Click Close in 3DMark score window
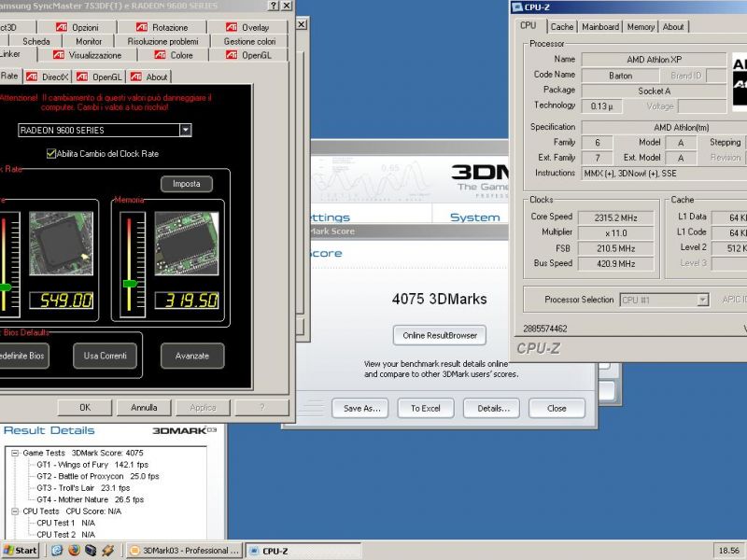Image resolution: width=747 pixels, height=560 pixels. 557,408
